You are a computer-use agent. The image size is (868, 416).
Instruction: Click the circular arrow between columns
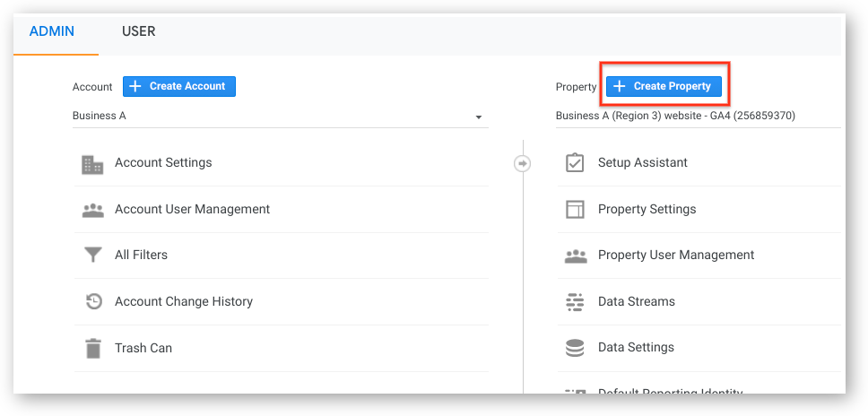[x=523, y=163]
